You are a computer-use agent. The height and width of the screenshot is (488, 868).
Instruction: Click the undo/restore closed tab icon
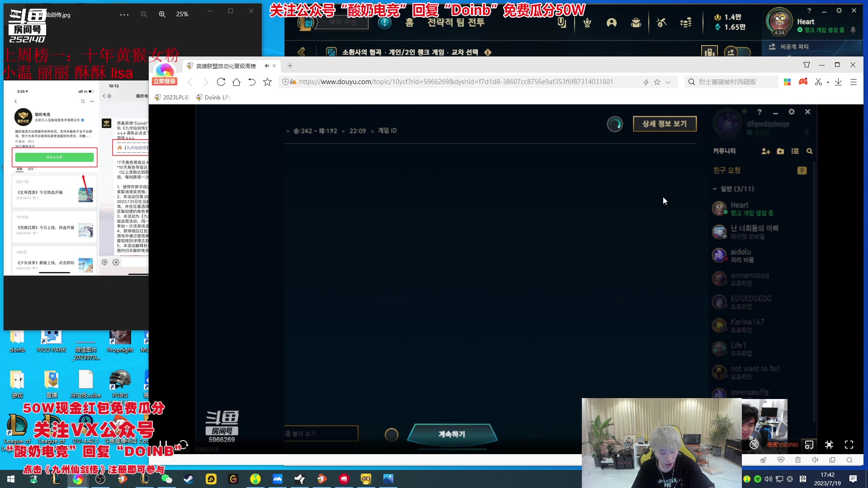pos(252,82)
